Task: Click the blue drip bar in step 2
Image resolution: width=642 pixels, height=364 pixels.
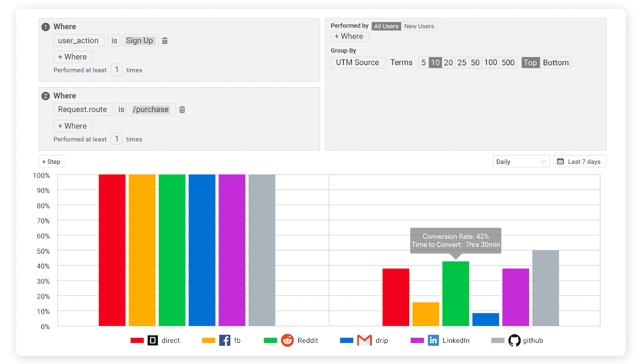Action: coord(486,319)
